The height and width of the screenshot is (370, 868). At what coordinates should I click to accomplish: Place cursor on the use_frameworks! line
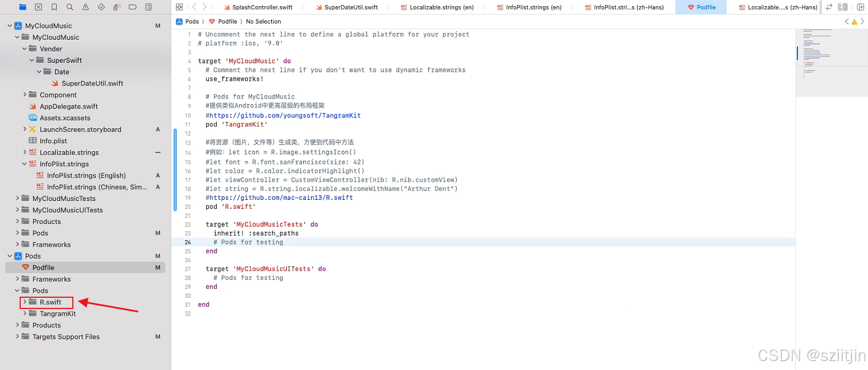click(x=234, y=79)
